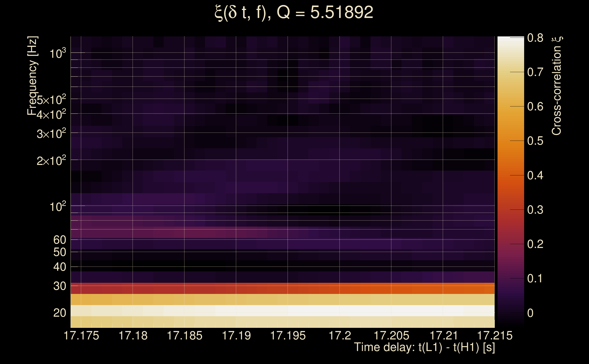This screenshot has height=364, width=589.
Task: Click the 10³ frequency tick label
Action: 58,53
